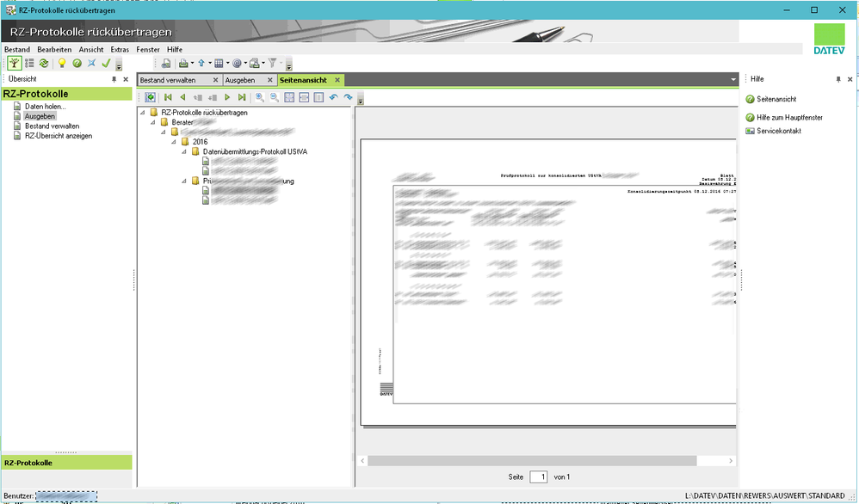Click the green question mark help icon
Image resolution: width=859 pixels, height=504 pixels.
tap(77, 64)
